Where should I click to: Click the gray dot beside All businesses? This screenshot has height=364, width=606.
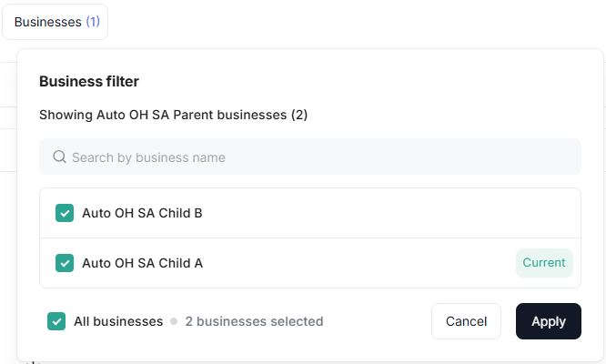tap(174, 321)
